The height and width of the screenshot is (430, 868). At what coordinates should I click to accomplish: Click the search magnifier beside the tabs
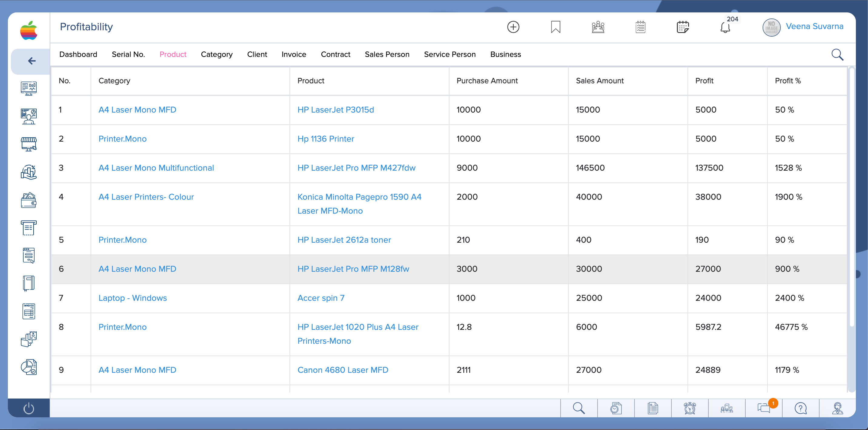click(x=837, y=54)
